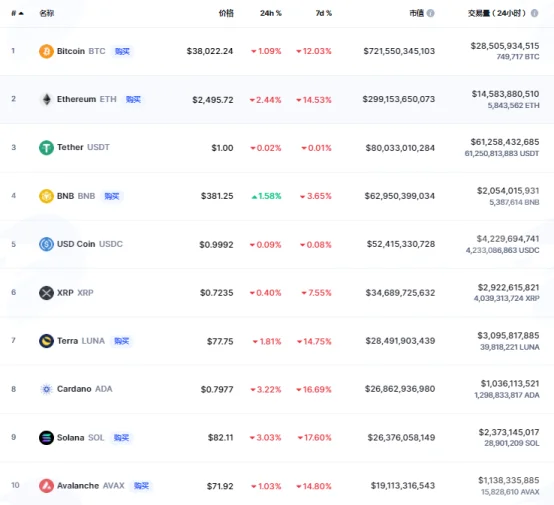Click the Cardano logo icon

pos(46,389)
